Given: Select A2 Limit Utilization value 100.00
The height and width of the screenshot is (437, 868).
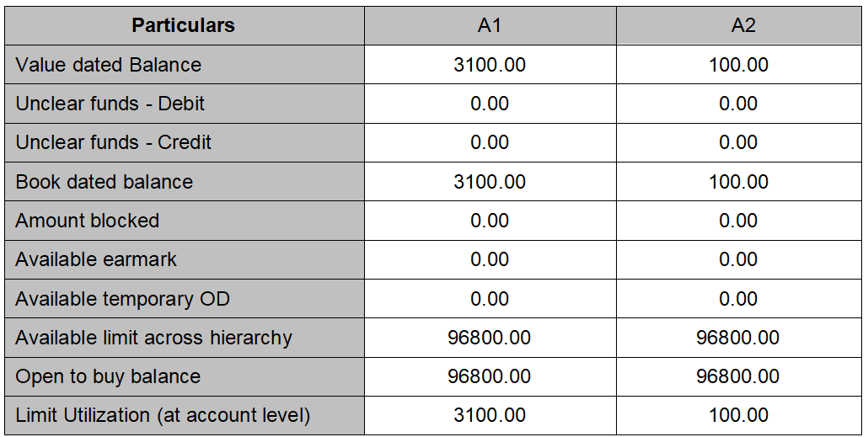Looking at the screenshot, I should 739,415.
